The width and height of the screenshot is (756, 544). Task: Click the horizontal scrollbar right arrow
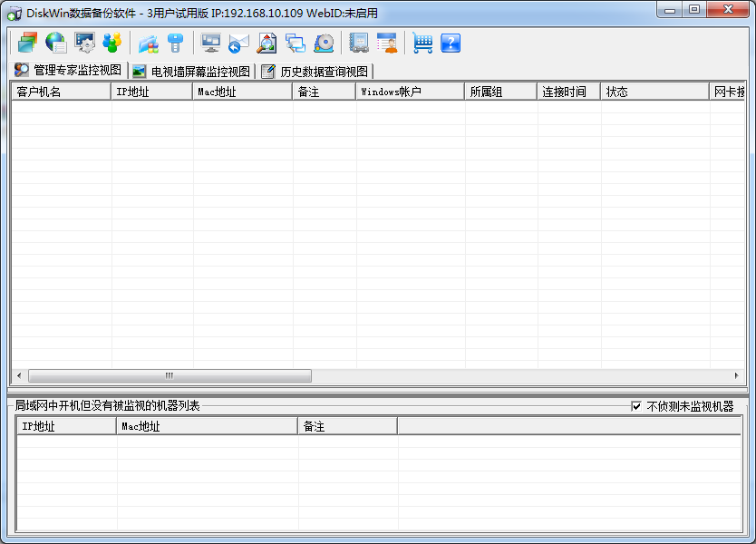tap(736, 375)
